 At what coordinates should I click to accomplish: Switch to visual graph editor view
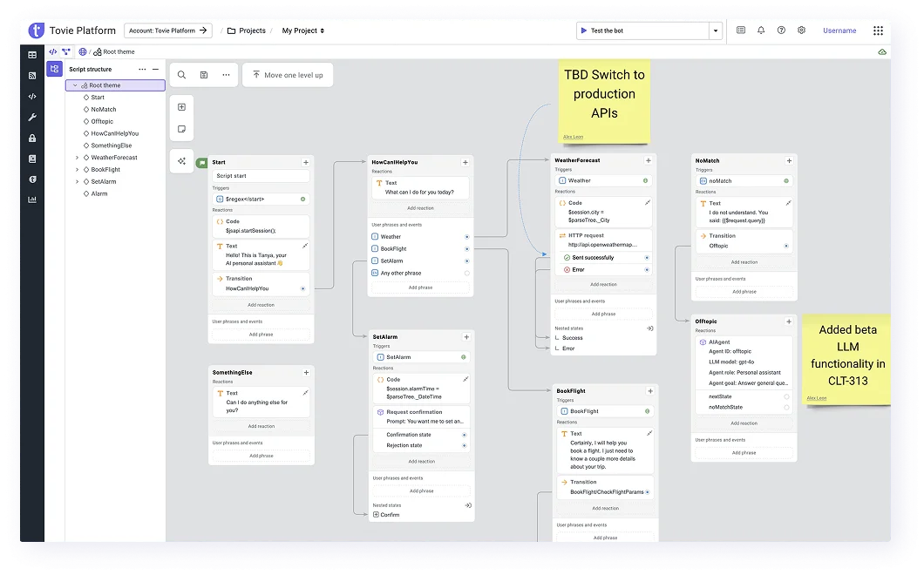[66, 52]
